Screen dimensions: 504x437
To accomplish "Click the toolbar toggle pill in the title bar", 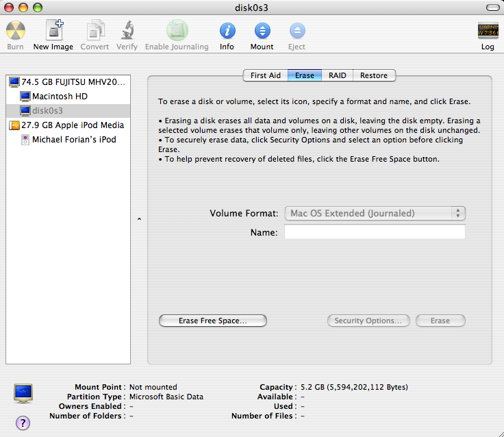I will click(x=492, y=8).
